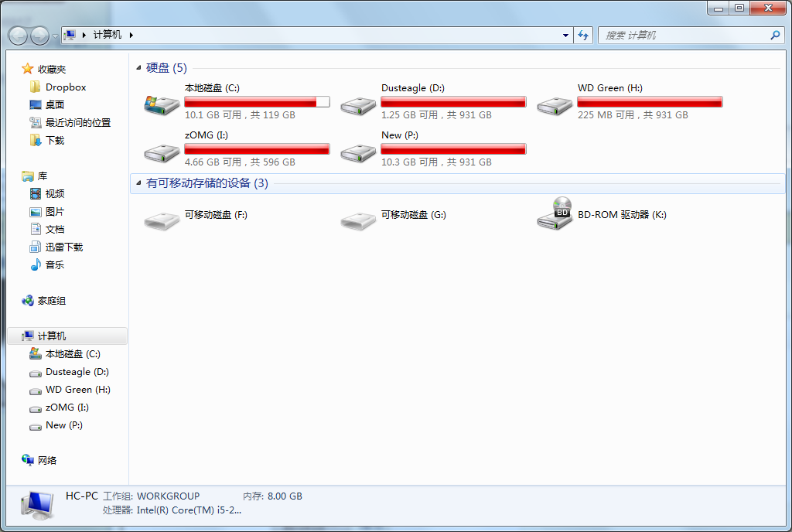Screen dimensions: 792x532
Task: Select the WD Green (H:) drive icon
Action: 555,105
